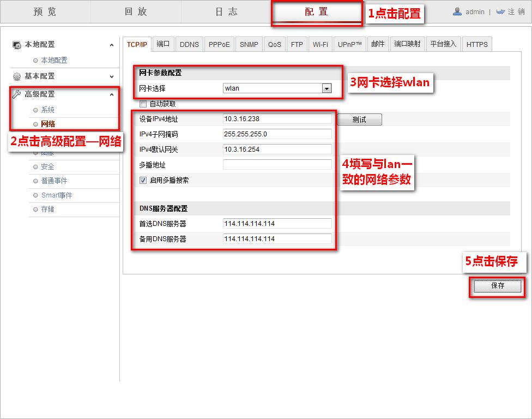Switch to the HTTPS tab
Screen dimensions: 532x419
477,44
